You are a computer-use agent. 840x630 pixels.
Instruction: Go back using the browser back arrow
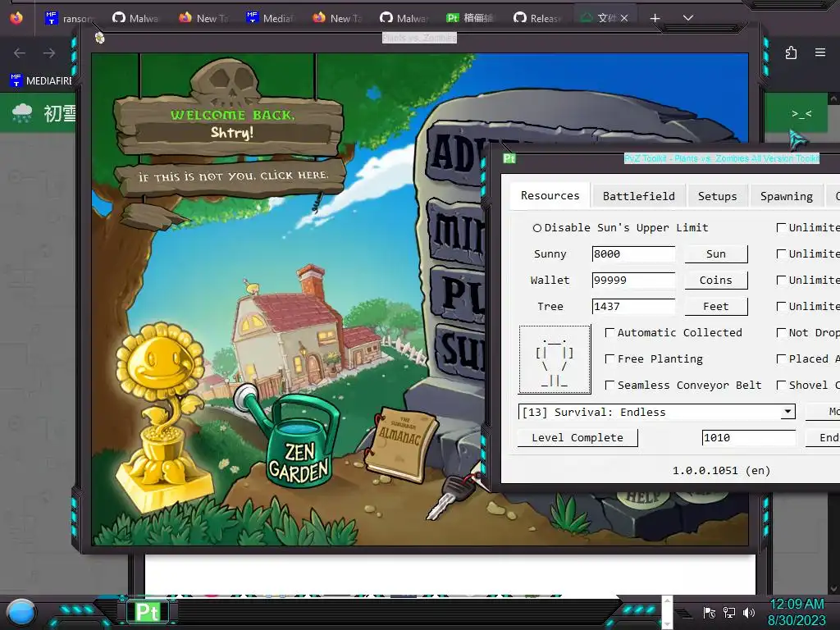(x=20, y=53)
